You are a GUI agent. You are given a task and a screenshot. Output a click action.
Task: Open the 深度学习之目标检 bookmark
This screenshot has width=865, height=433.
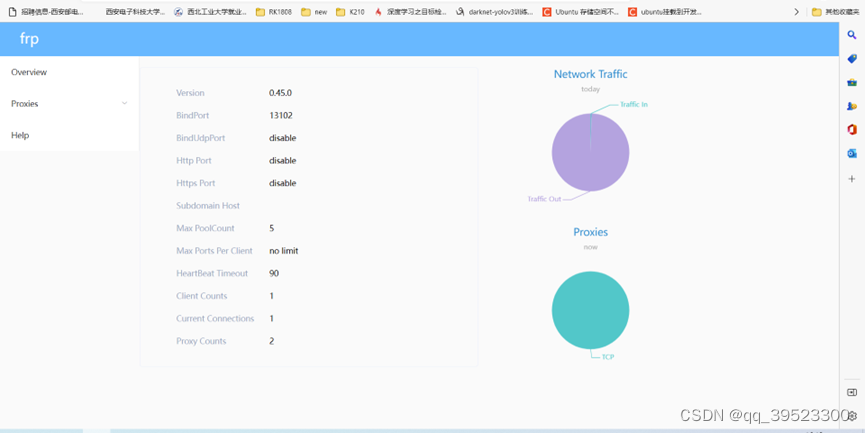point(410,12)
